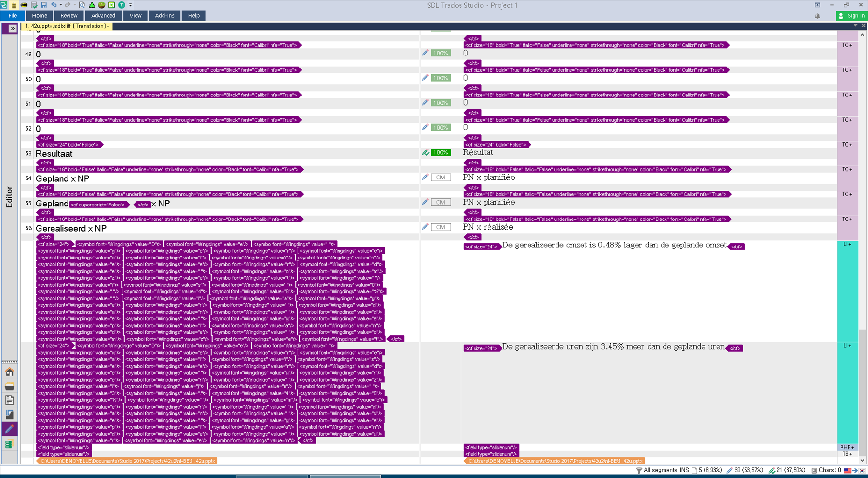This screenshot has width=868, height=478.
Task: Open the Files view
Action: click(9, 400)
